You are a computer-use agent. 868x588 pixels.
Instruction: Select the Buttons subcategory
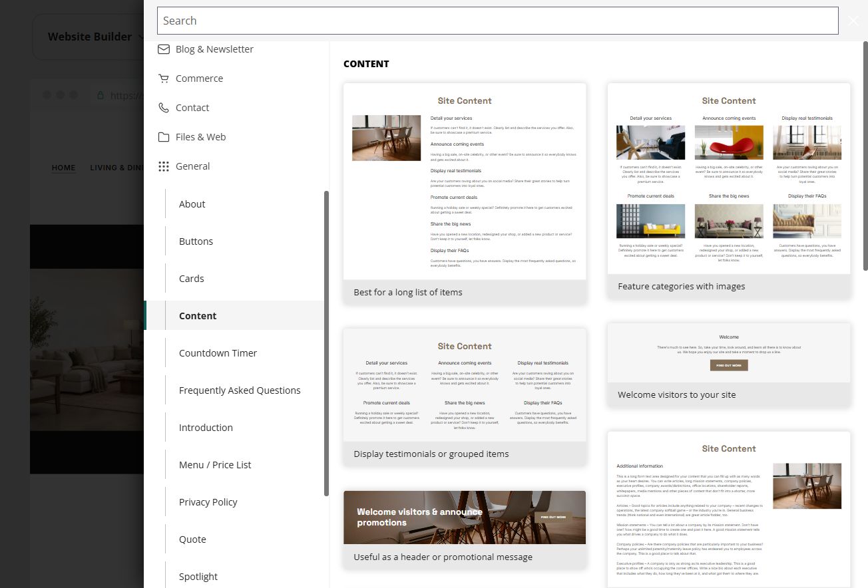click(x=196, y=241)
